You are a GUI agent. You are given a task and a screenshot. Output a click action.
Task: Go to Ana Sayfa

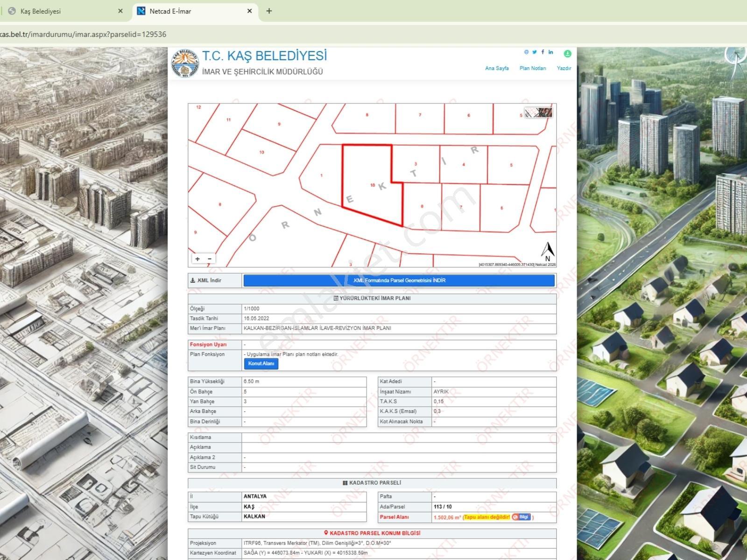(x=497, y=68)
